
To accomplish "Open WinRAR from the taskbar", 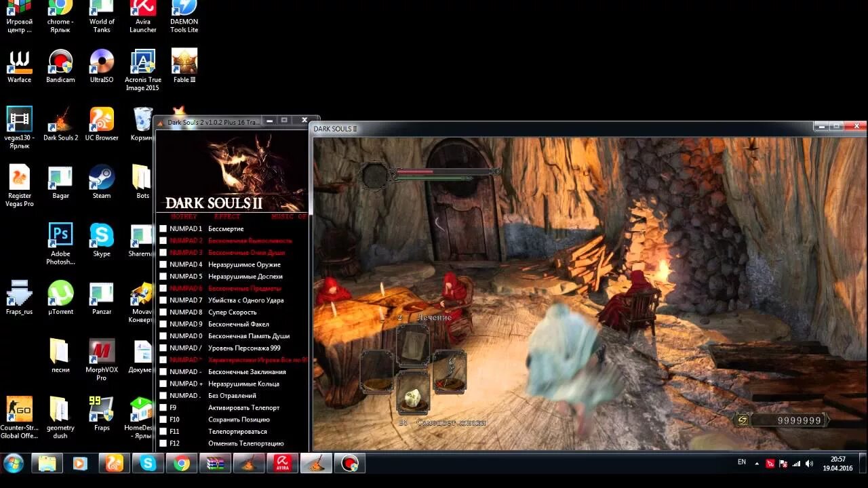I will pyautogui.click(x=215, y=464).
